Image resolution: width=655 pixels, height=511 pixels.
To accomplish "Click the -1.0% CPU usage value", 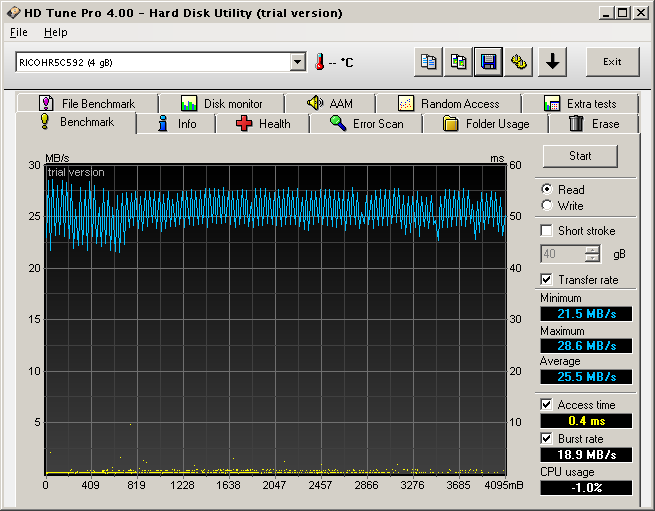I will [586, 488].
